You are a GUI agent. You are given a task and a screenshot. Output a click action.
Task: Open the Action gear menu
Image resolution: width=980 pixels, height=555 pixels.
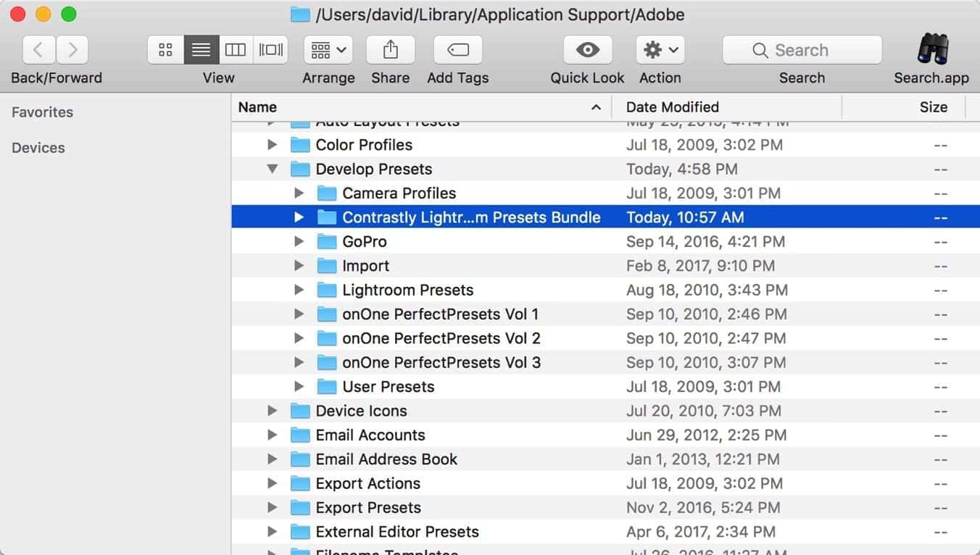click(x=660, y=50)
